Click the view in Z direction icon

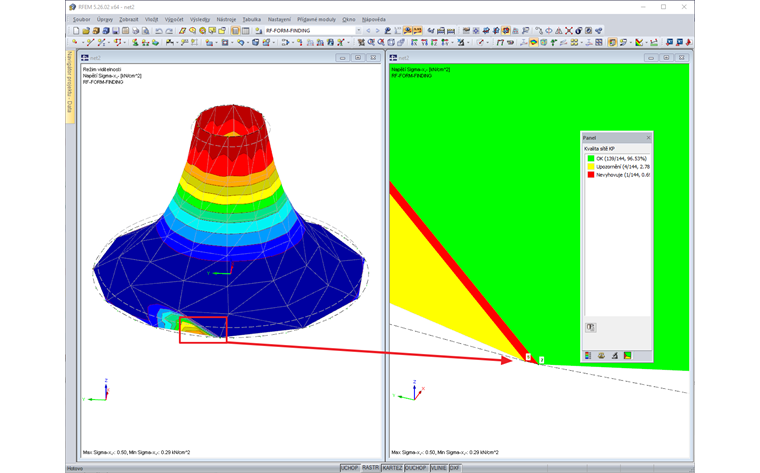pyautogui.click(x=434, y=42)
